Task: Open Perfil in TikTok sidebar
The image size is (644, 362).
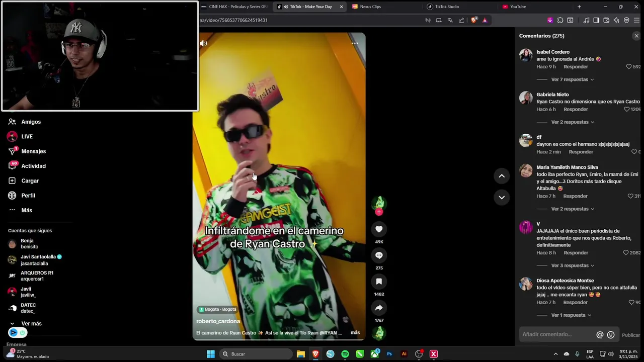Action: coord(28,196)
